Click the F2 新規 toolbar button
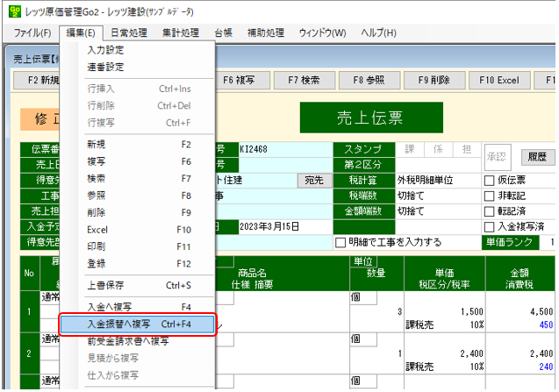559x392 pixels. tap(38, 80)
